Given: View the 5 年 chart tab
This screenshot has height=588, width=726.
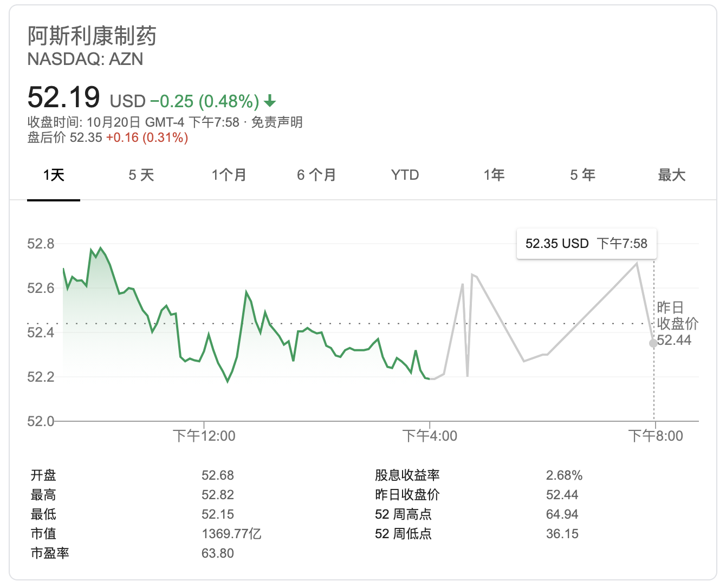Looking at the screenshot, I should (582, 175).
